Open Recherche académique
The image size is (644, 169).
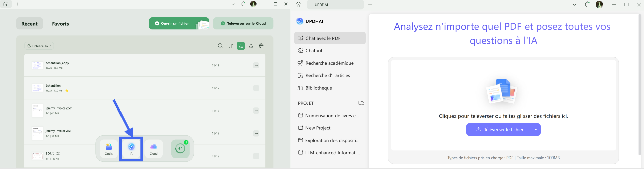(x=330, y=63)
